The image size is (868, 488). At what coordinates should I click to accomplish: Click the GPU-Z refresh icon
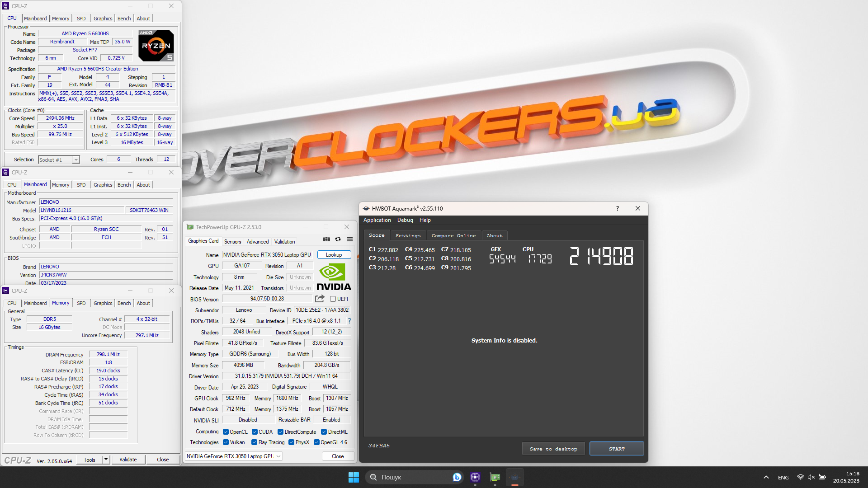point(338,239)
